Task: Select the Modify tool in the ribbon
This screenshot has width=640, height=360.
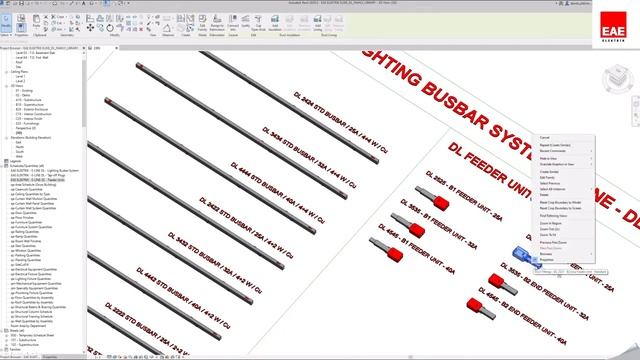Action: [6, 23]
